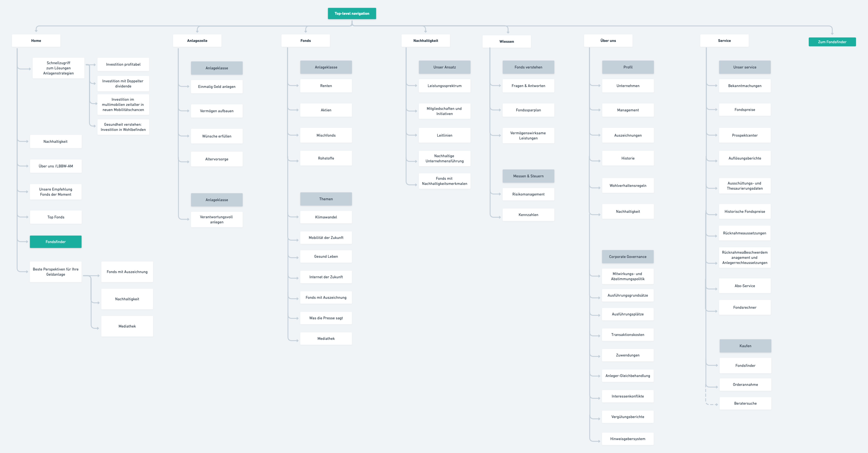Select the Themen group header under Fonds
Viewport: 868px width, 453px height.
pos(326,199)
